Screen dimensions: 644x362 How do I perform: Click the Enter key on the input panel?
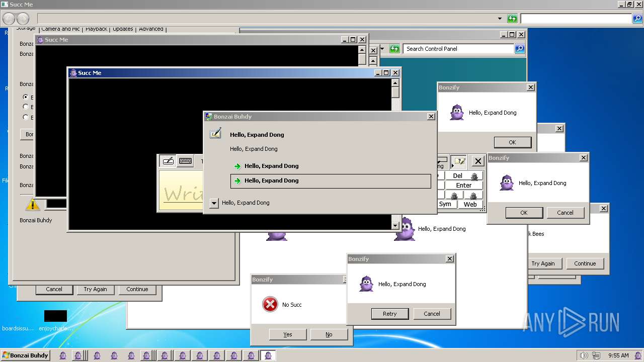[x=464, y=186]
